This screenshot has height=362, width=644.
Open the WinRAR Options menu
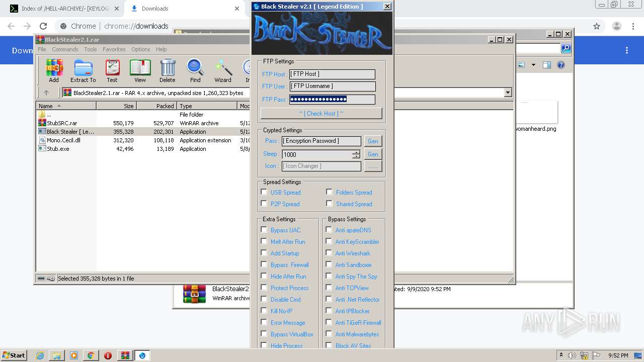coord(141,49)
